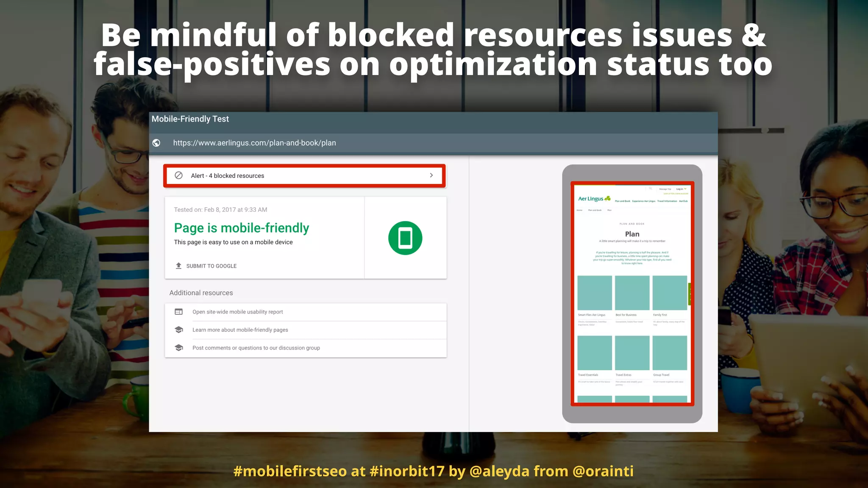The height and width of the screenshot is (488, 868).
Task: Click 'Travel Information' in preview nav
Action: point(667,201)
